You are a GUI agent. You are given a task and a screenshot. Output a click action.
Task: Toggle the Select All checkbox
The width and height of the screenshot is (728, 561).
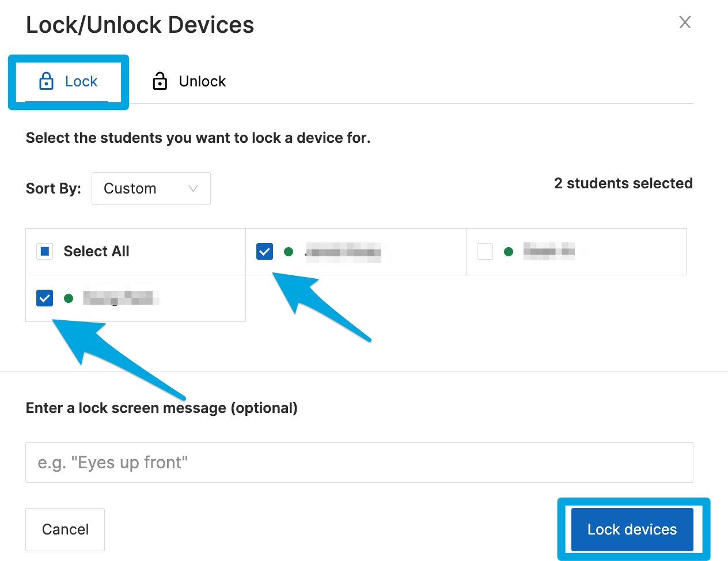(45, 252)
